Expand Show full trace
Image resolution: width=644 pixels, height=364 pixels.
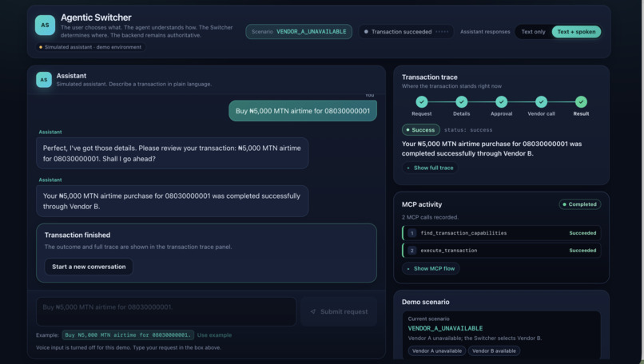[430, 168]
